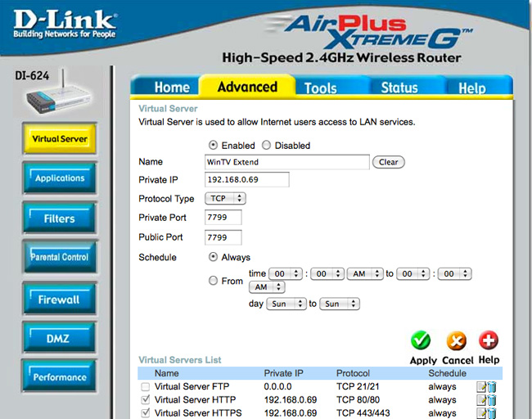
Task: Delete the Virtual Server FTP entry
Action: pyautogui.click(x=492, y=386)
